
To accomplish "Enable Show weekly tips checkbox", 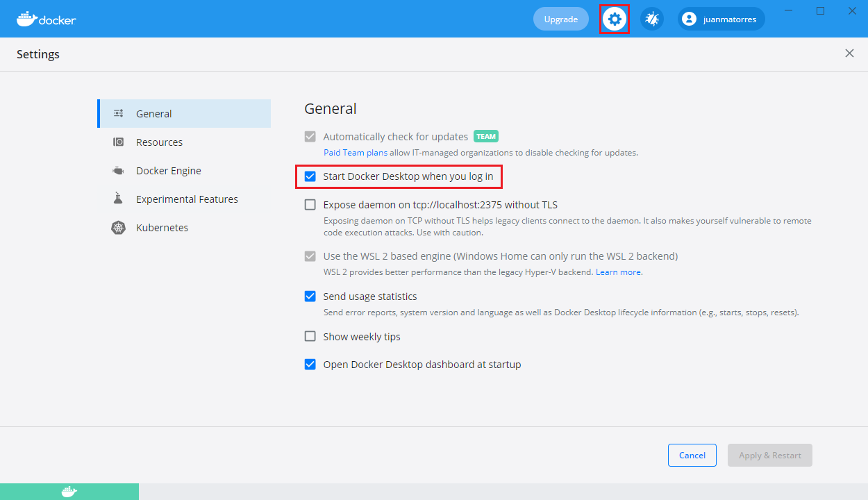I will click(310, 337).
